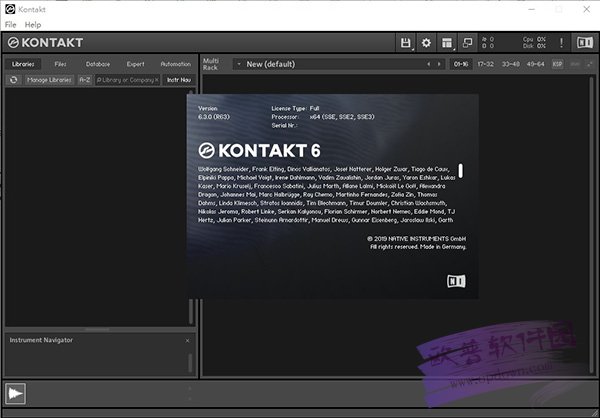Switch to the Libraries tab
The width and height of the screenshot is (600, 418).
click(23, 64)
